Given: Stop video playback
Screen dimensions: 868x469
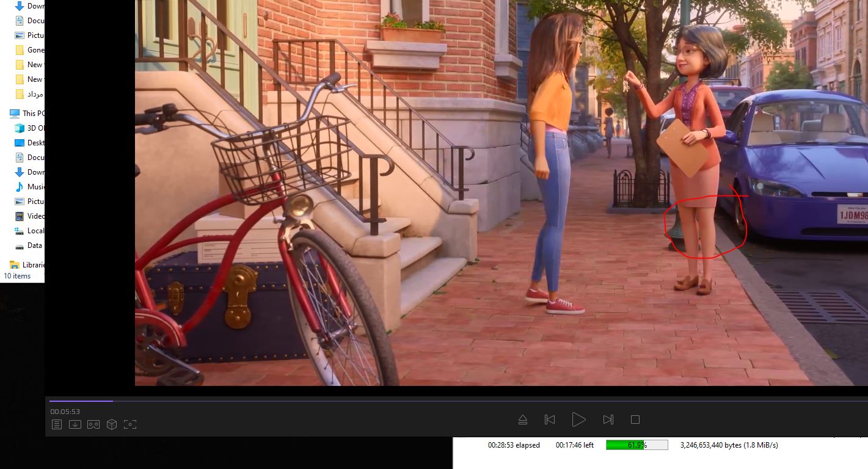Looking at the screenshot, I should (635, 420).
